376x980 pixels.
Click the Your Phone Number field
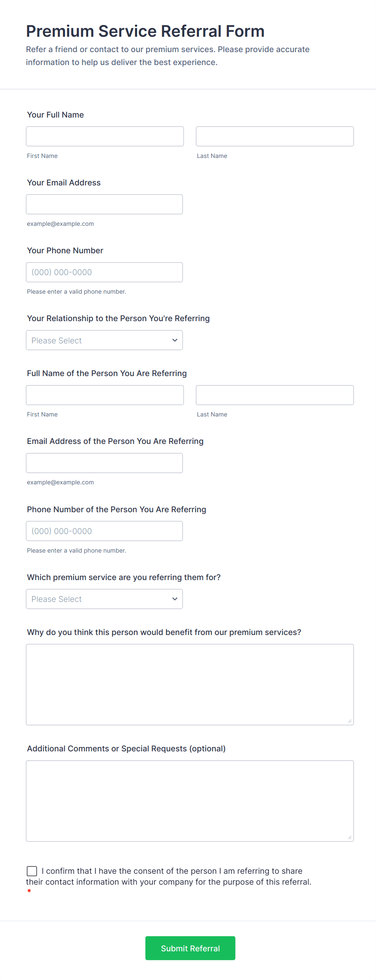click(104, 272)
